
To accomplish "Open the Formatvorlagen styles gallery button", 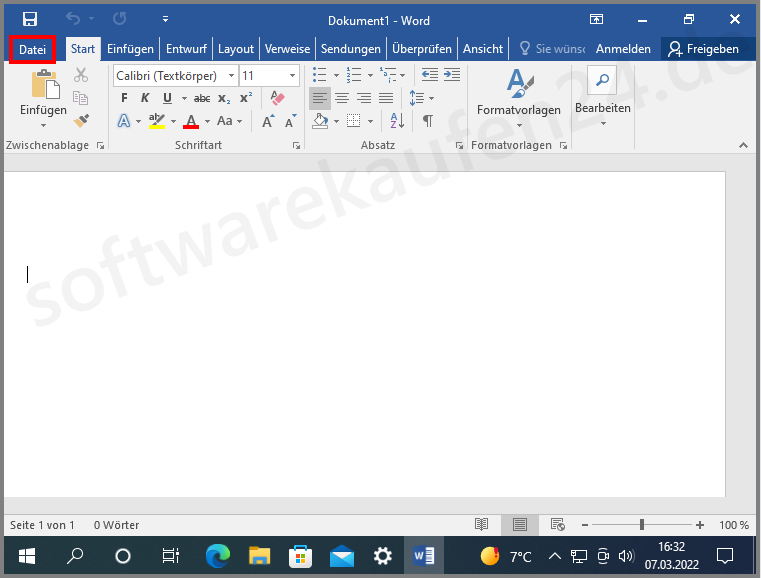I will pos(519,99).
